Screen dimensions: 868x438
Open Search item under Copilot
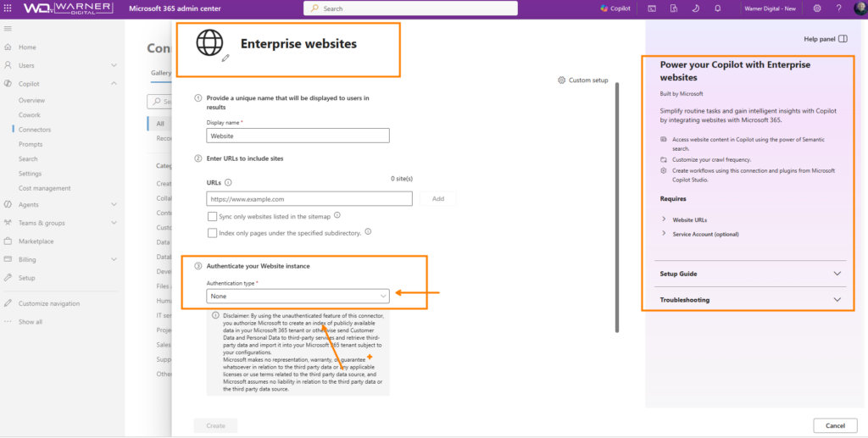coord(28,158)
